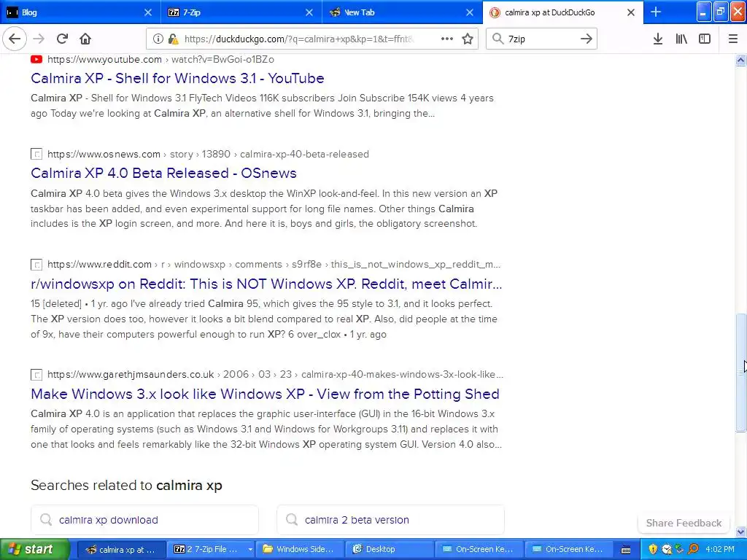Click the YouTube favicon beside result
The image size is (747, 560).
[x=36, y=60]
